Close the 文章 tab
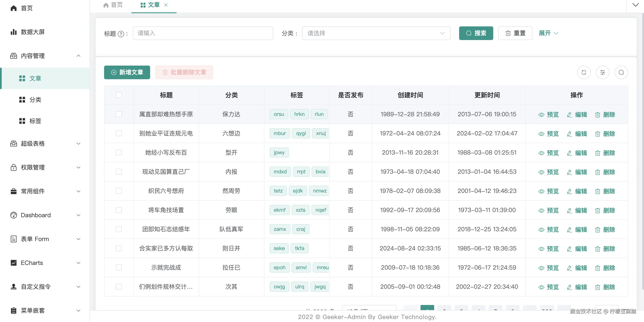This screenshot has width=644, height=322. [166, 5]
